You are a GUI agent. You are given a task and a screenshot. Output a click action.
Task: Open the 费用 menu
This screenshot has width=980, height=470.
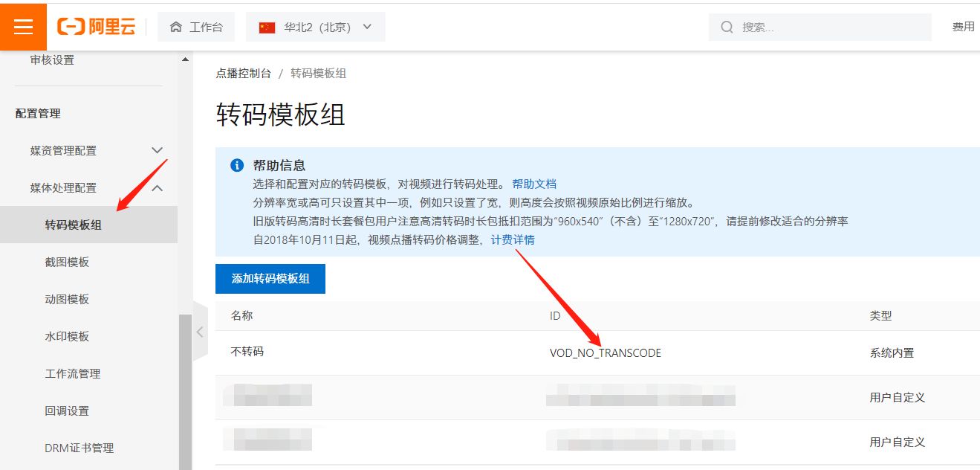tap(963, 26)
